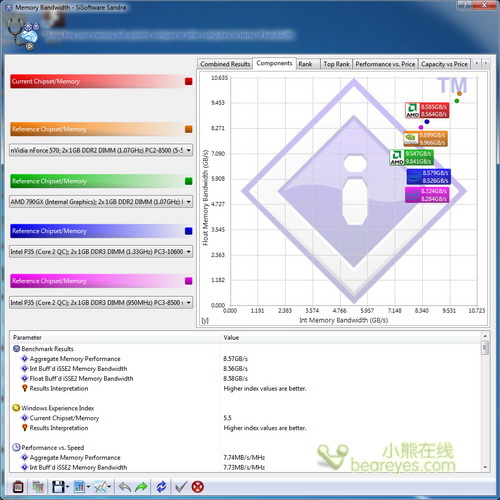Click the Value column header
This screenshot has width=500, height=500.
tap(351, 338)
